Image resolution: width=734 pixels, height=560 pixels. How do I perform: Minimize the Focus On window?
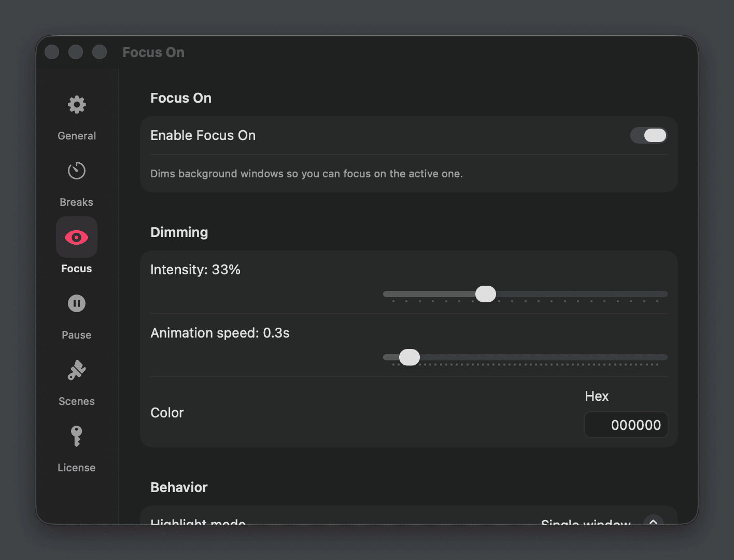point(76,52)
